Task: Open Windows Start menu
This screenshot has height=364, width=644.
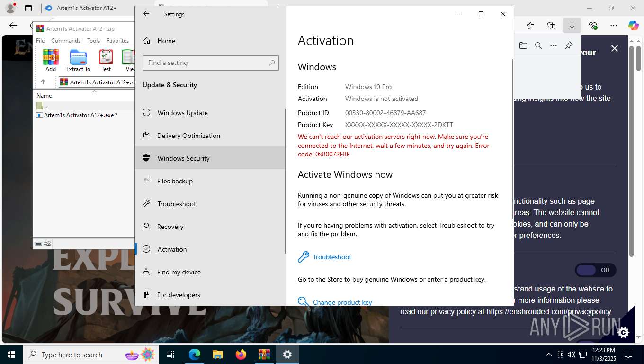Action: click(x=11, y=355)
